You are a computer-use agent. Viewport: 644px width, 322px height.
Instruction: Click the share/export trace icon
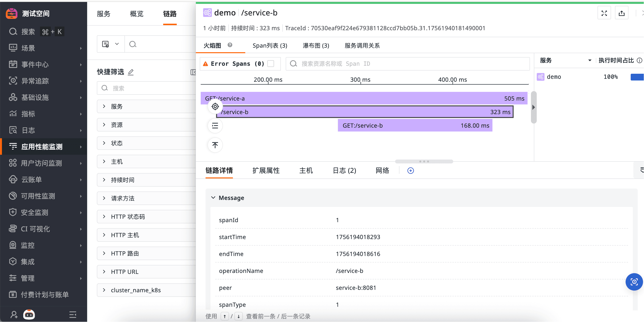[621, 13]
